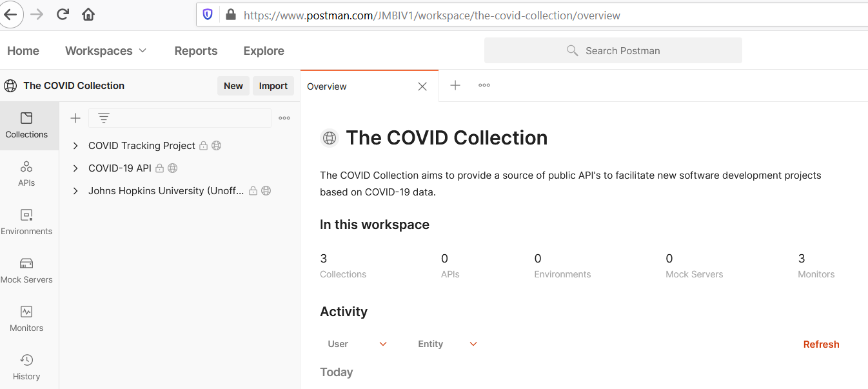
Task: Select the COVID-19 API collection name
Action: pos(120,168)
